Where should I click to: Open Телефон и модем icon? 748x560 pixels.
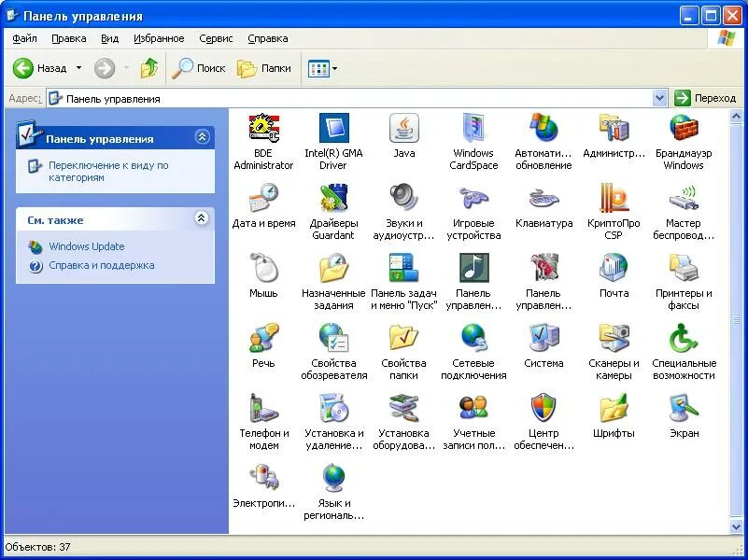click(263, 408)
